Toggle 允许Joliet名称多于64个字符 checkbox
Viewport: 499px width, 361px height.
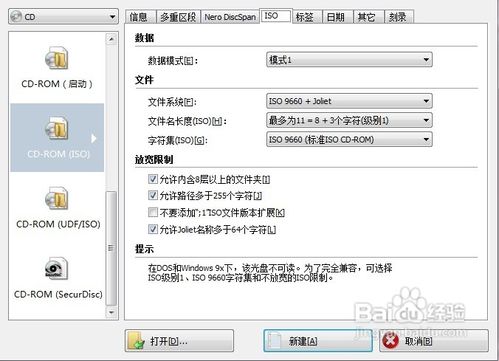153,229
